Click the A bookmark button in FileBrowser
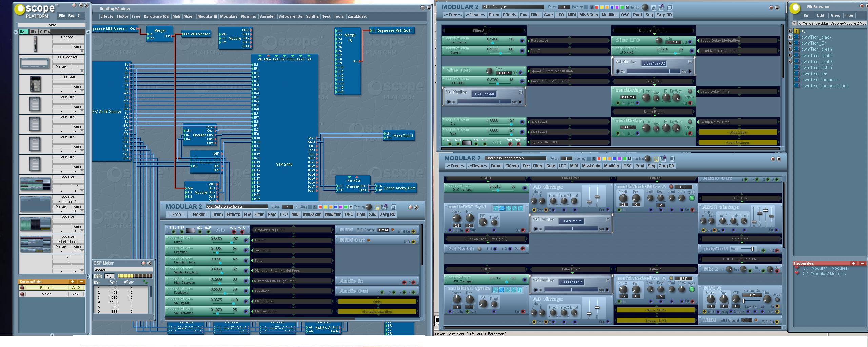This screenshot has width=868, height=347. click(x=791, y=31)
